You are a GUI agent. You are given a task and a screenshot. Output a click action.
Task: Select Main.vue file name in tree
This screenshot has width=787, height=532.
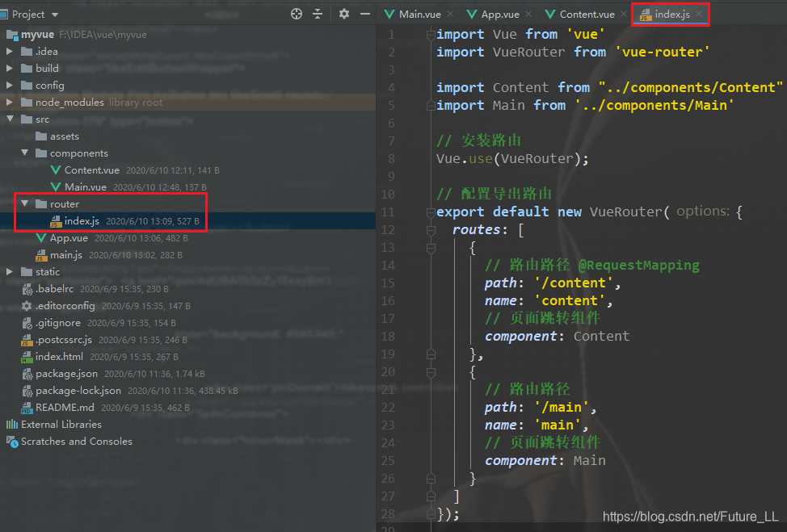click(x=86, y=187)
